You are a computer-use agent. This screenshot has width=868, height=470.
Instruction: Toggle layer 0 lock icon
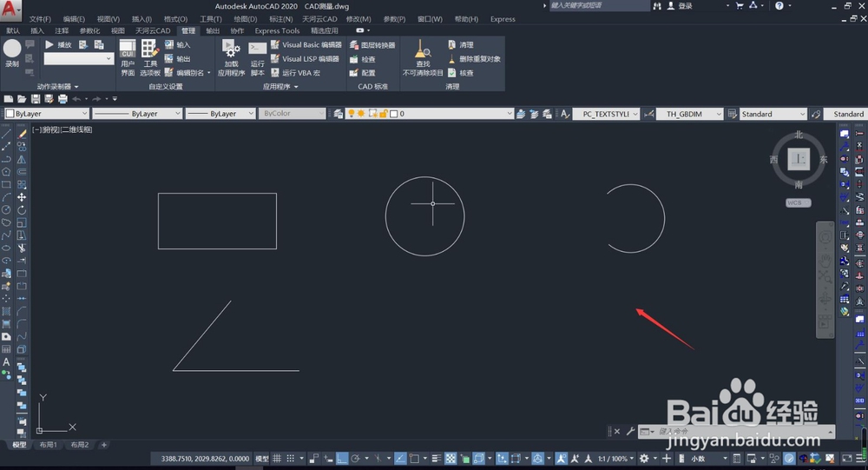click(x=383, y=114)
